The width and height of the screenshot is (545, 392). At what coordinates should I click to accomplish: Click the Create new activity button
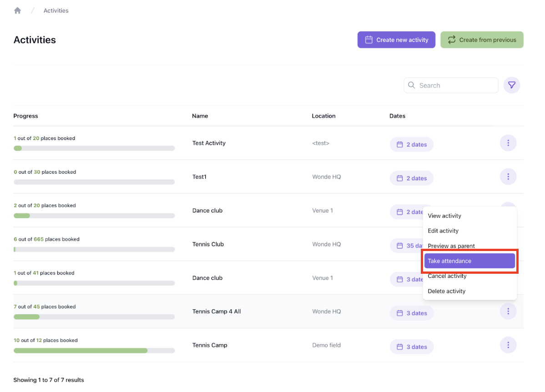pos(396,40)
